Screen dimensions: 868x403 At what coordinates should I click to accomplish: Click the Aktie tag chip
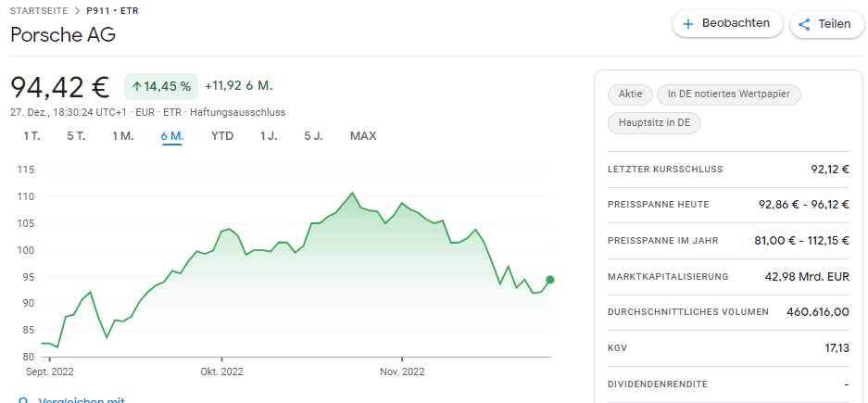pyautogui.click(x=631, y=94)
